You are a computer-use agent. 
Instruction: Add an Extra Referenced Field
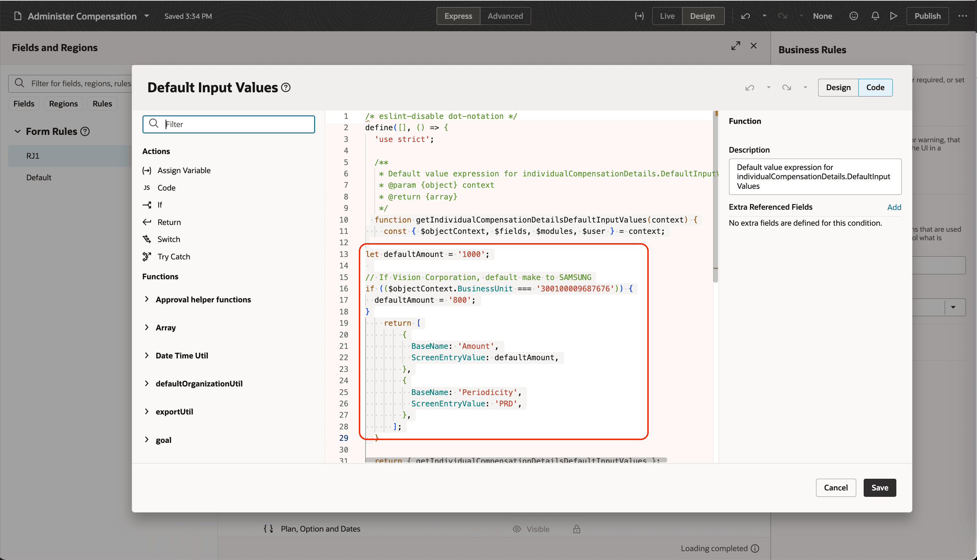tap(894, 207)
